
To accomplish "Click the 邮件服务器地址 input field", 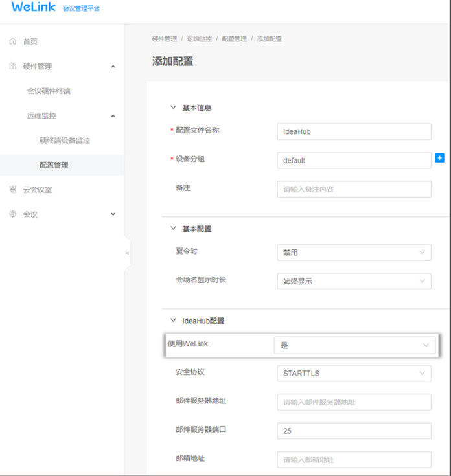I will click(x=354, y=402).
